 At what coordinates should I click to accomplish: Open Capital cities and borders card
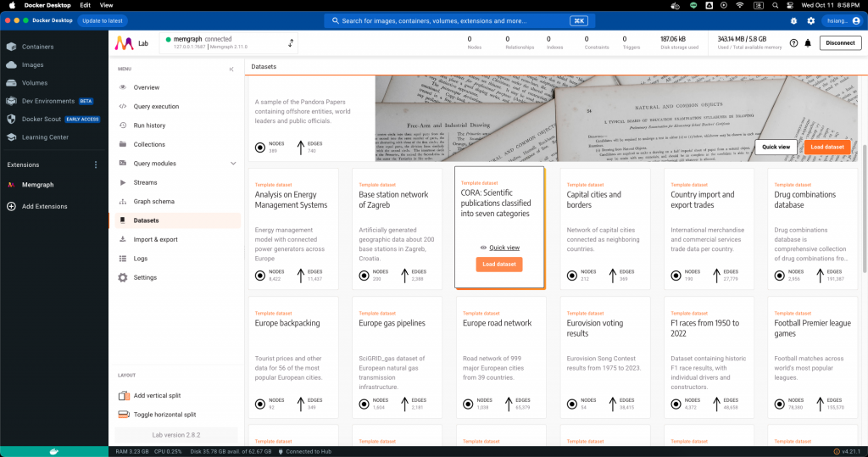pos(605,229)
